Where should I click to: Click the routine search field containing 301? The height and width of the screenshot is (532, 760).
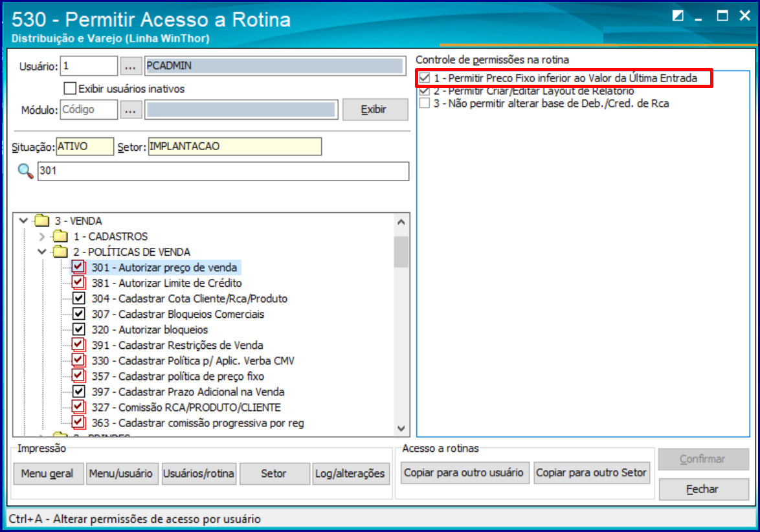click(223, 171)
